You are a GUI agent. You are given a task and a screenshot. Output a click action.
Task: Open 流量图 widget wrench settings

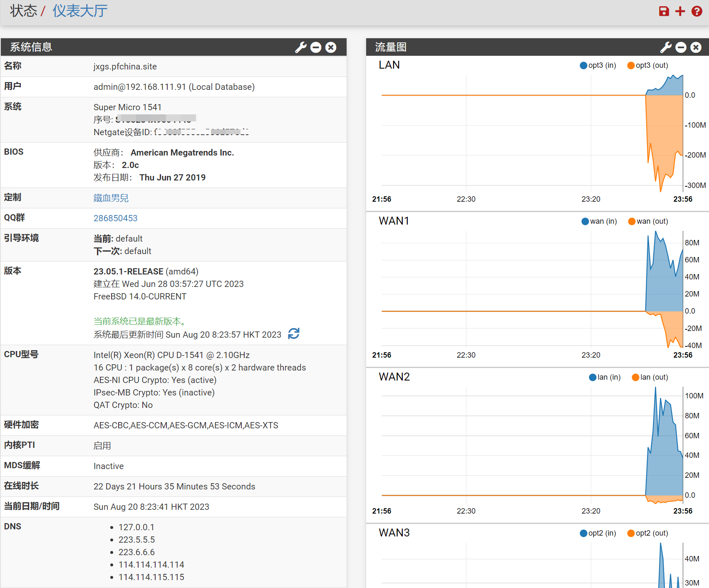coord(666,47)
